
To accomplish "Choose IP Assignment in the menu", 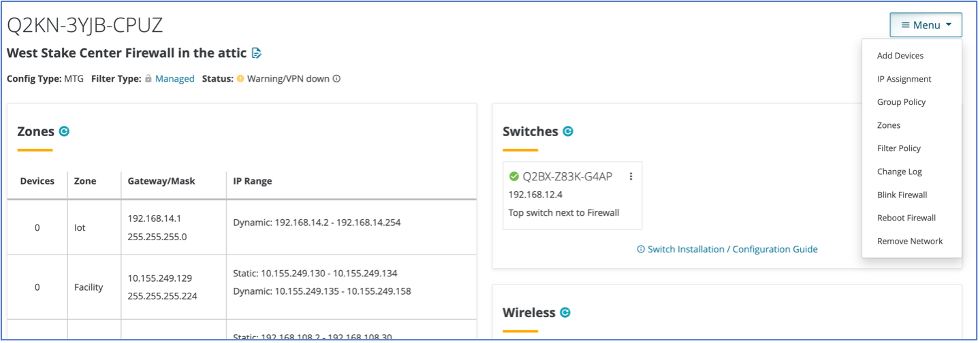I will (904, 79).
